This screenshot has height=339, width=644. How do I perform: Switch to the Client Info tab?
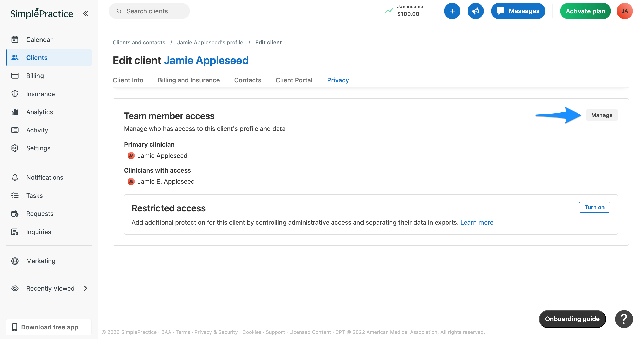pyautogui.click(x=128, y=80)
